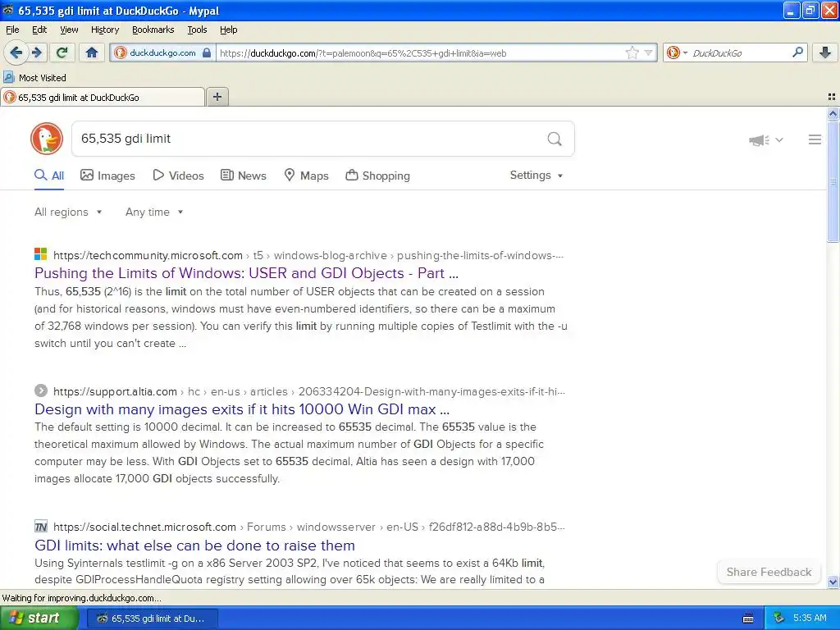Click the vertical scrollbar thumb

(x=833, y=181)
